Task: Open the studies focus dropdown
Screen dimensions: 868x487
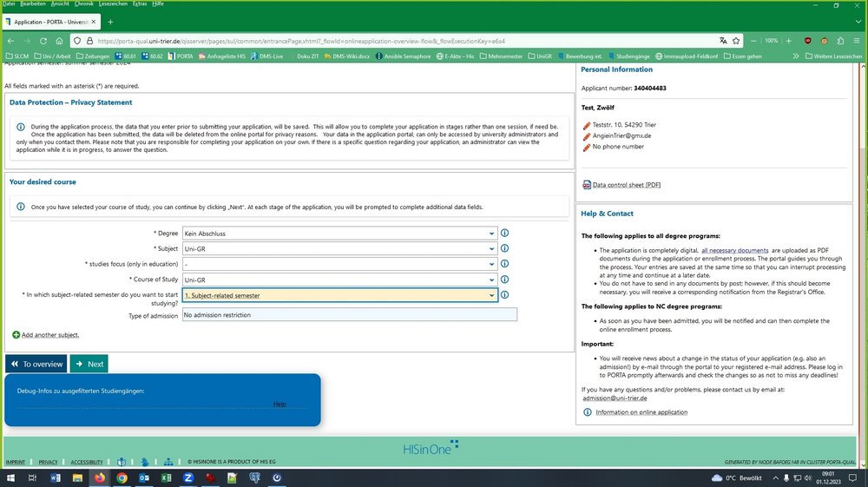Action: pos(339,264)
